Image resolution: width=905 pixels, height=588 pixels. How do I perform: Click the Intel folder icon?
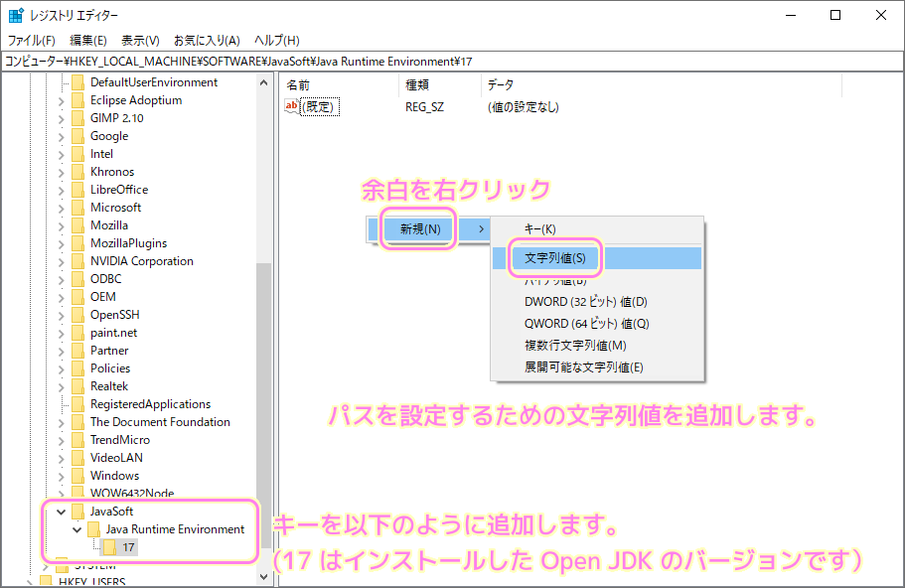tap(77, 154)
